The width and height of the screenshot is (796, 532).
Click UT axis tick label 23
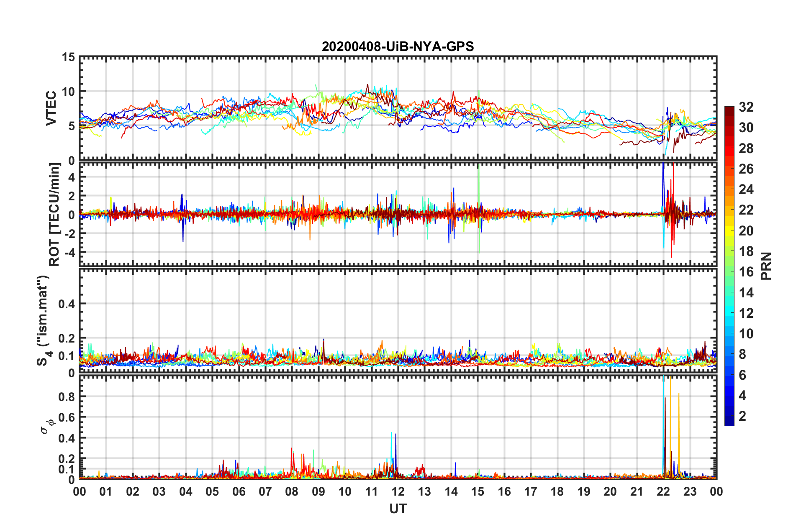[x=690, y=491]
